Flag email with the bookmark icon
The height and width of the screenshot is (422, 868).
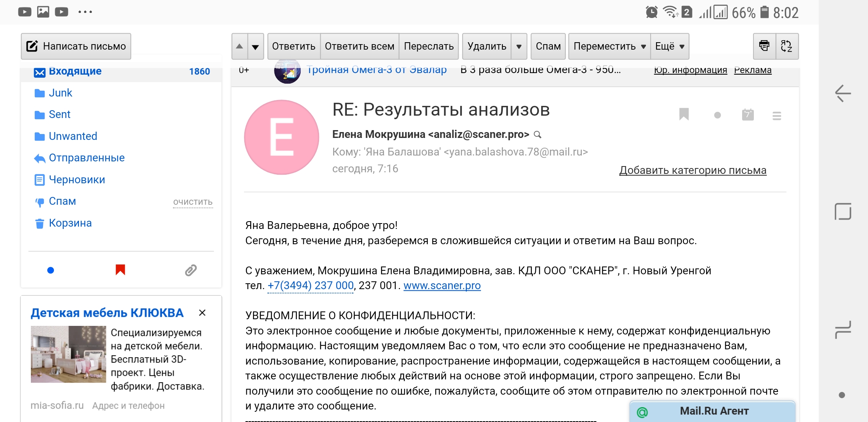(684, 114)
